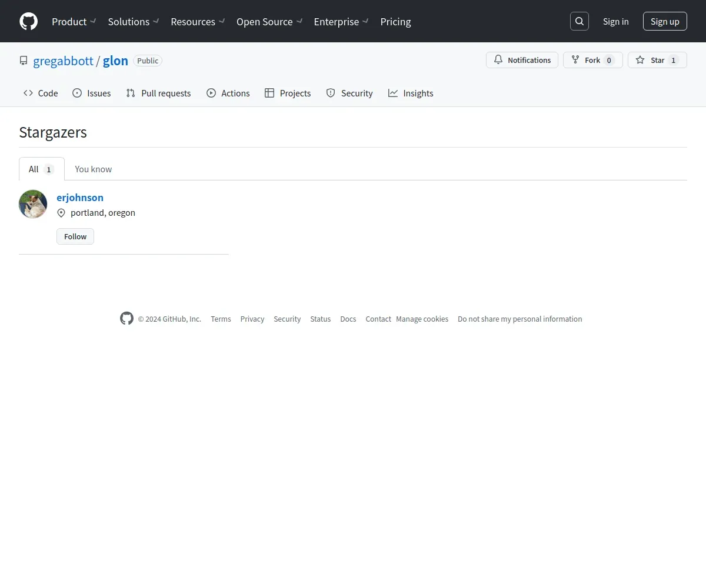706x588 pixels.
Task: Open erjohnson's avatar picture
Action: (33, 204)
